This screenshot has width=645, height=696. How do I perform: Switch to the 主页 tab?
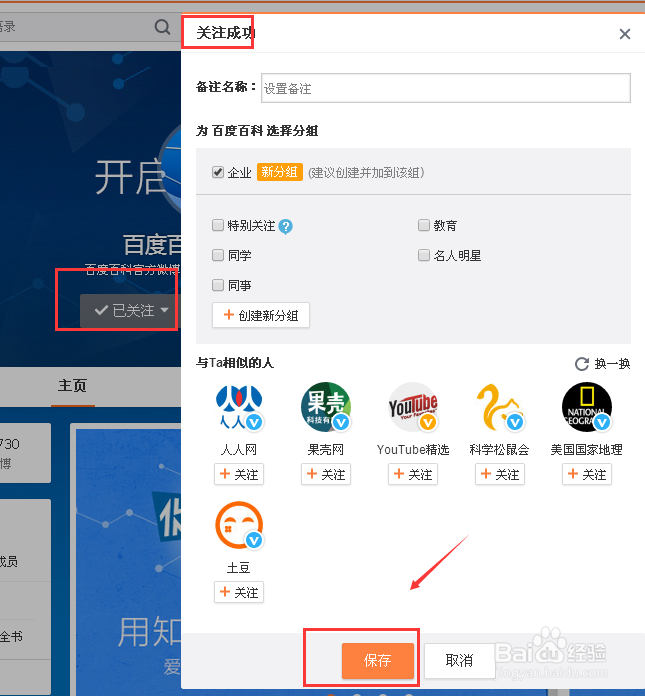72,385
